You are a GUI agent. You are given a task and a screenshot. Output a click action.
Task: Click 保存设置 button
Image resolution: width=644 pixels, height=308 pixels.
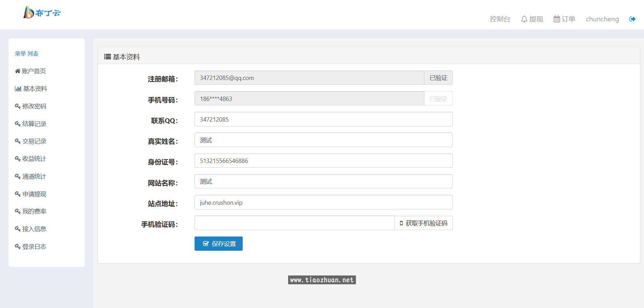tap(219, 244)
